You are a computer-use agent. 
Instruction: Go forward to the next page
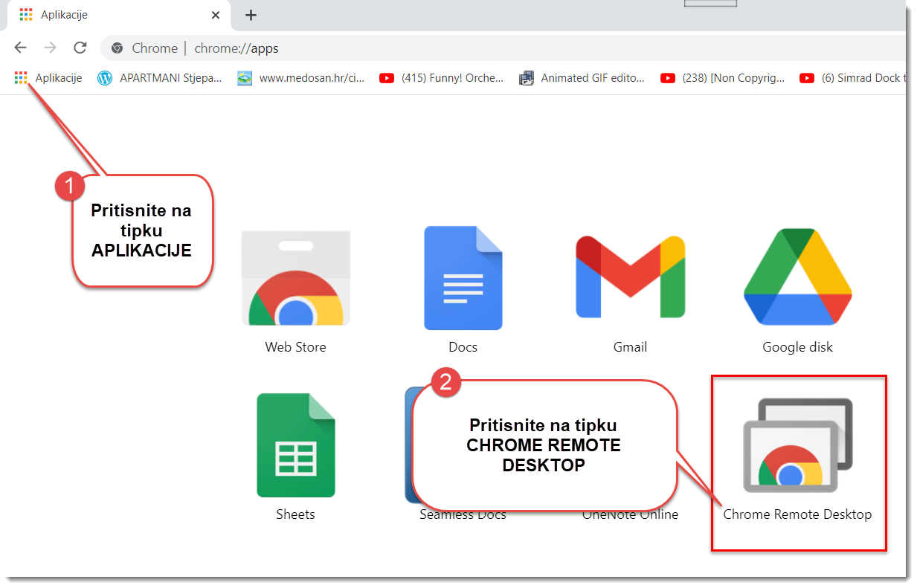(x=50, y=48)
